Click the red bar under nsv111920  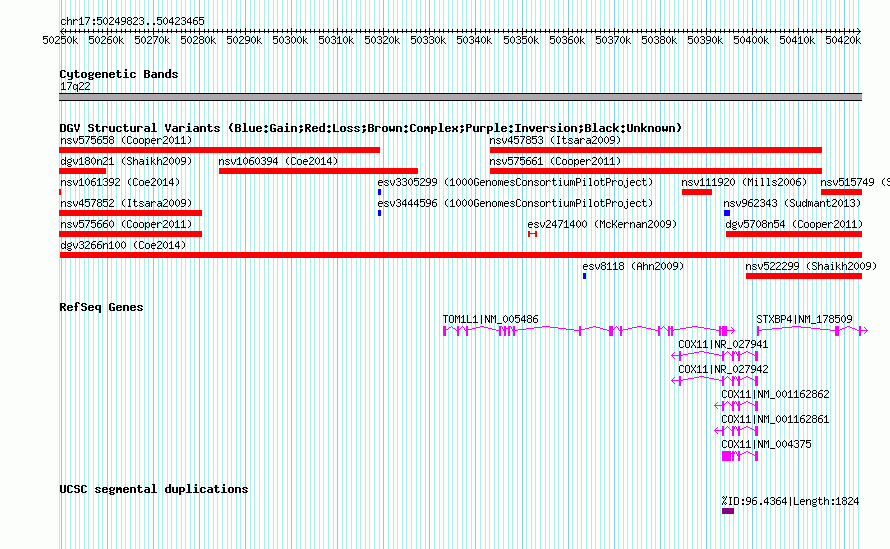point(697,192)
